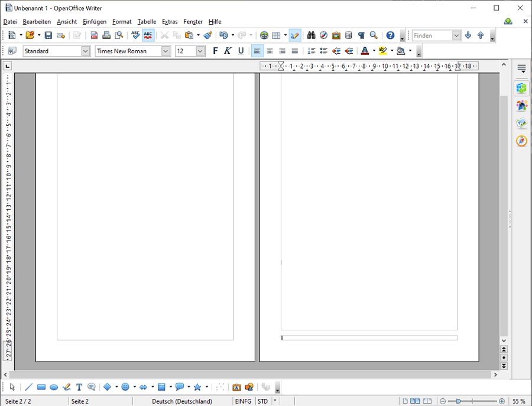Screen dimensions: 532x406
Task: Click the Undo arrow icon
Action: (x=223, y=35)
